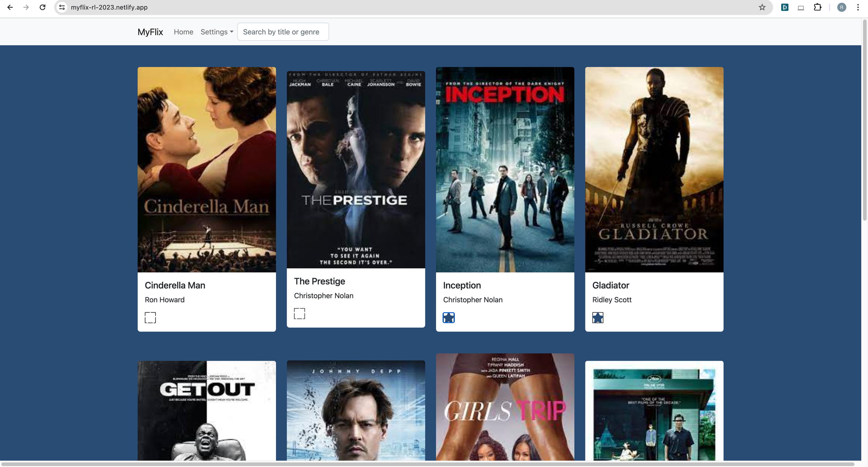Click the myflix URL in address bar
868x467 pixels.
point(109,7)
